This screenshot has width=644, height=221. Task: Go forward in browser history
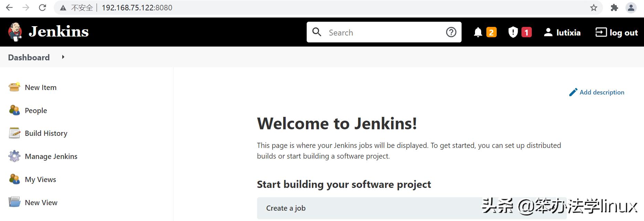point(26,8)
